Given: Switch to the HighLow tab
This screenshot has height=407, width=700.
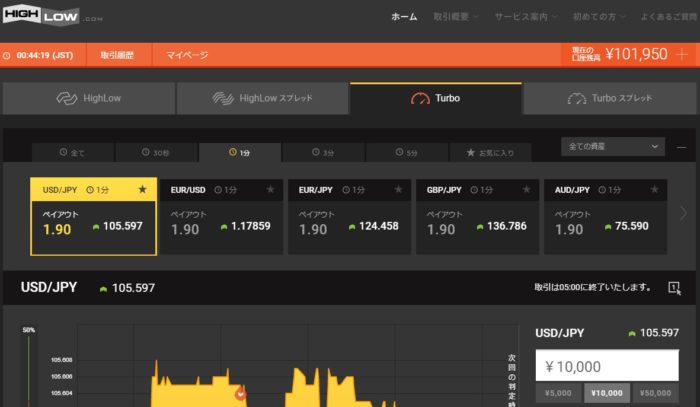Looking at the screenshot, I should pos(89,99).
